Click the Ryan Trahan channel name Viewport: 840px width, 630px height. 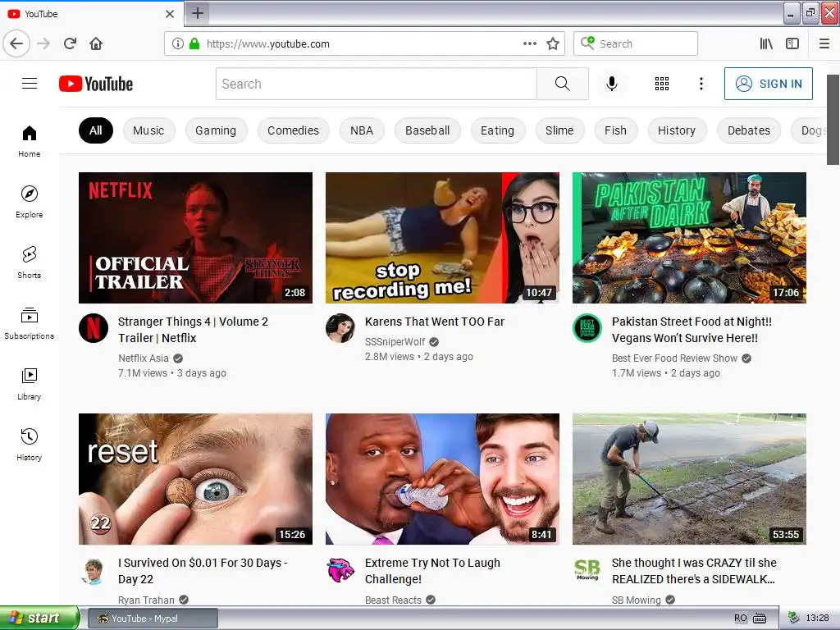pos(146,600)
